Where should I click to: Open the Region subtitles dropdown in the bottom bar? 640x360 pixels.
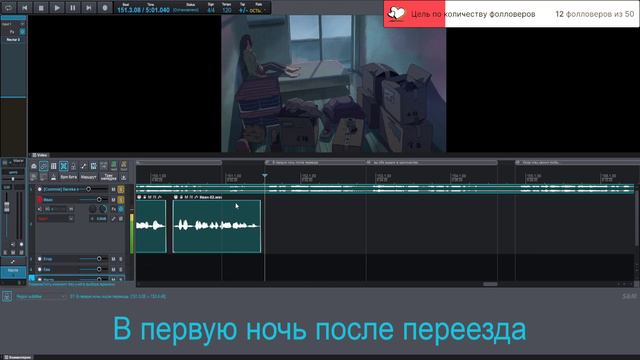click(x=40, y=296)
